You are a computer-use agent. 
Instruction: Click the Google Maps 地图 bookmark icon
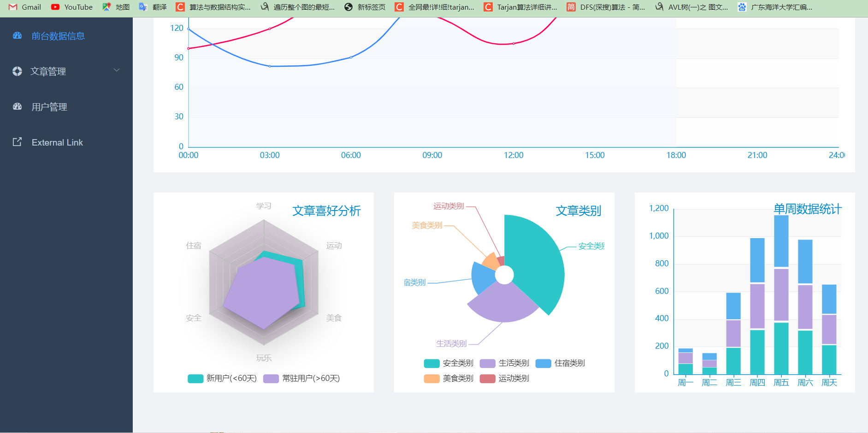(106, 7)
